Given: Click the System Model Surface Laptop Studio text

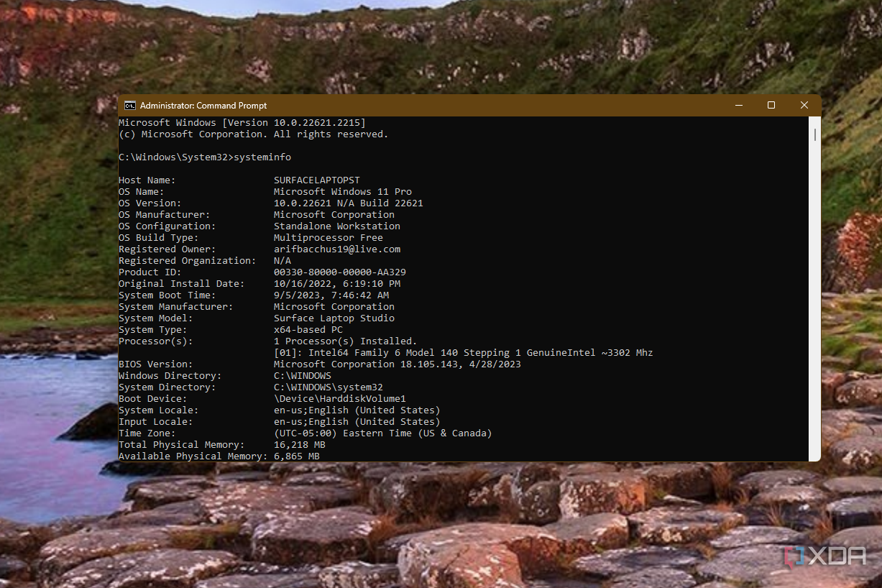Looking at the screenshot, I should (x=334, y=318).
